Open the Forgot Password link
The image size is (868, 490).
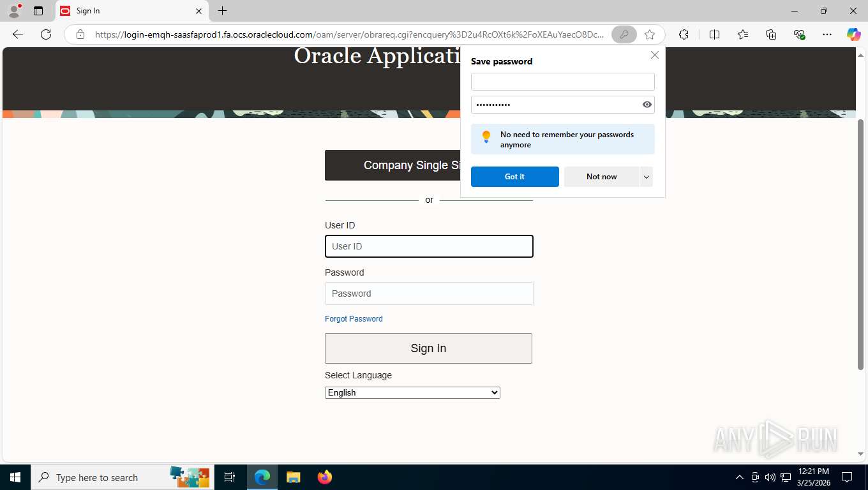[x=354, y=319]
